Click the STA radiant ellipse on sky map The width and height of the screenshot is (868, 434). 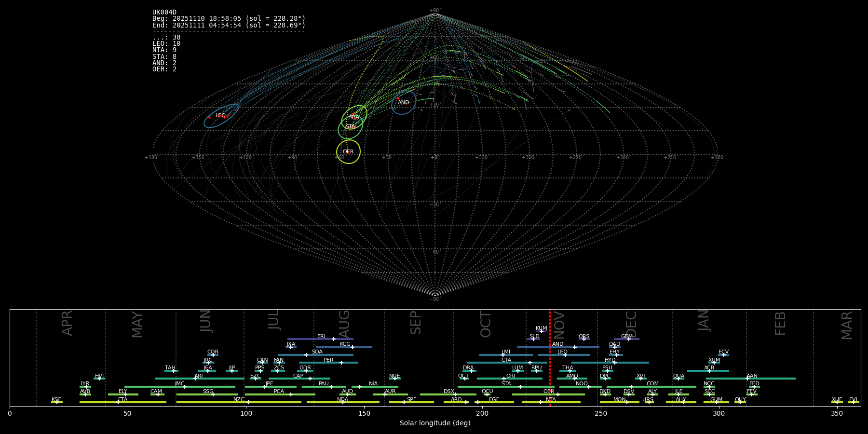coord(350,127)
